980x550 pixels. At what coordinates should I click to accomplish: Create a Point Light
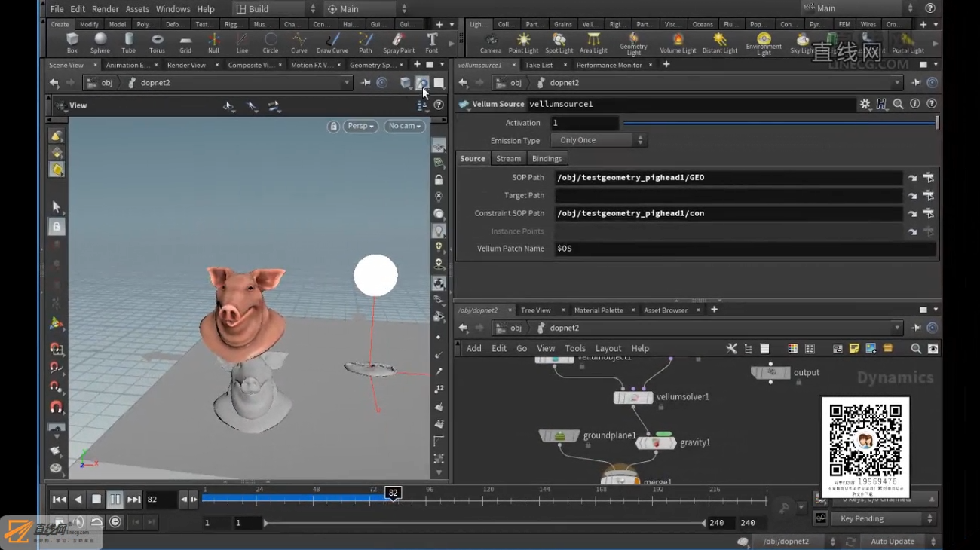[523, 43]
